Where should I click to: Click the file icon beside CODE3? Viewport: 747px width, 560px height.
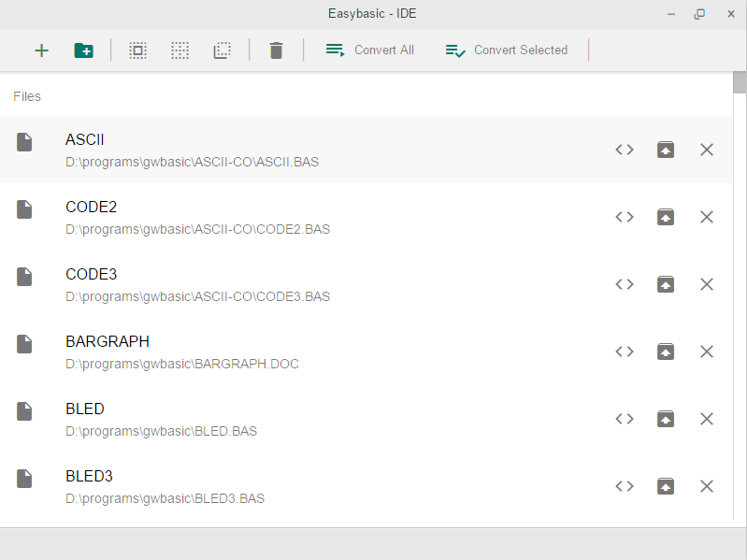[x=24, y=277]
